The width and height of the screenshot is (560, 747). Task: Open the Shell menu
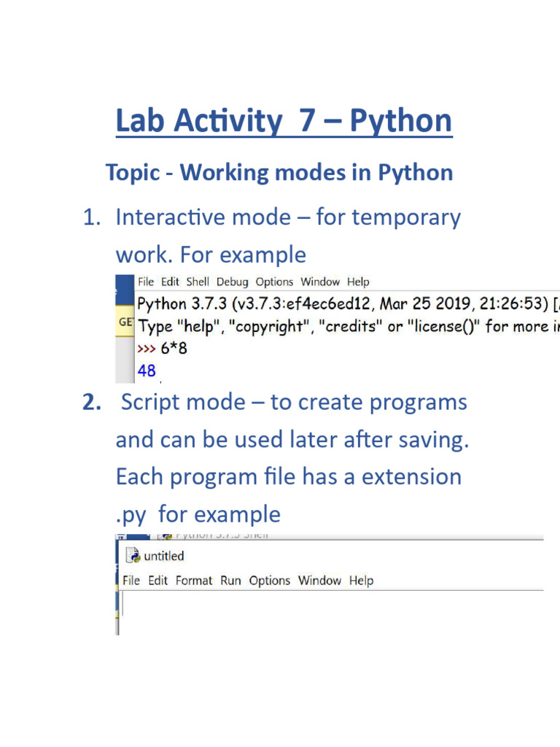coord(198,282)
